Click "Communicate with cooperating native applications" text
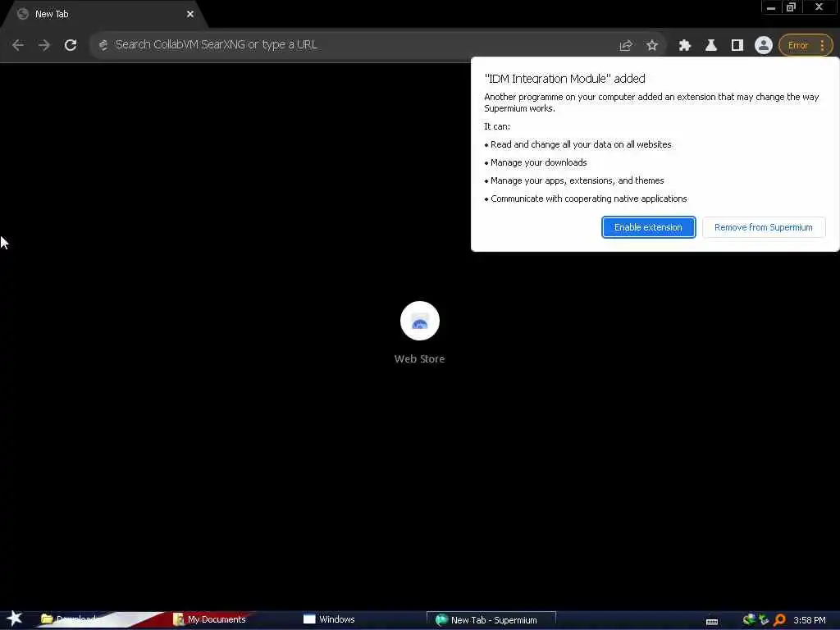 click(x=588, y=199)
